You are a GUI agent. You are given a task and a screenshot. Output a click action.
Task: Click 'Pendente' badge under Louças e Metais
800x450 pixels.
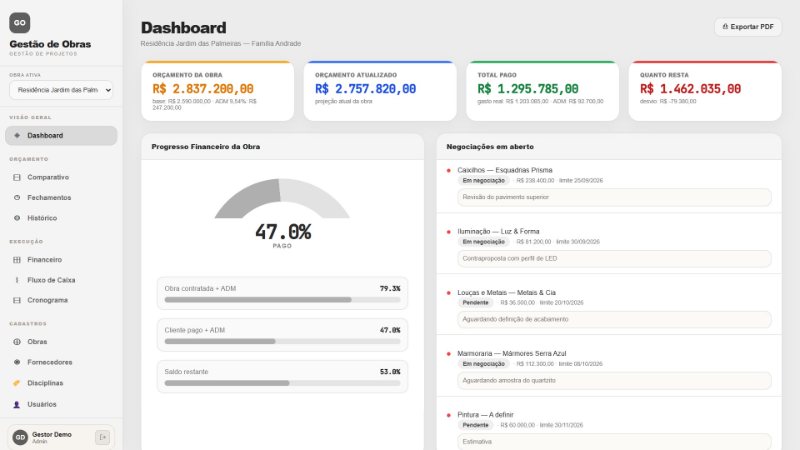coord(476,303)
